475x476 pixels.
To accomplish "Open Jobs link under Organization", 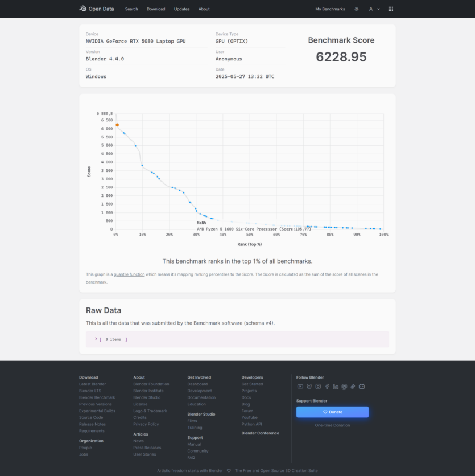I will 84,454.
